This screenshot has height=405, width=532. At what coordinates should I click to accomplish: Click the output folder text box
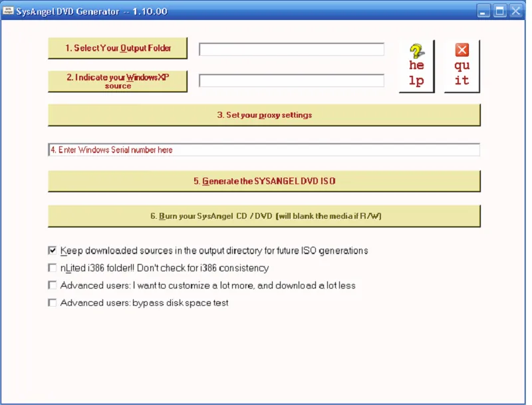point(291,49)
